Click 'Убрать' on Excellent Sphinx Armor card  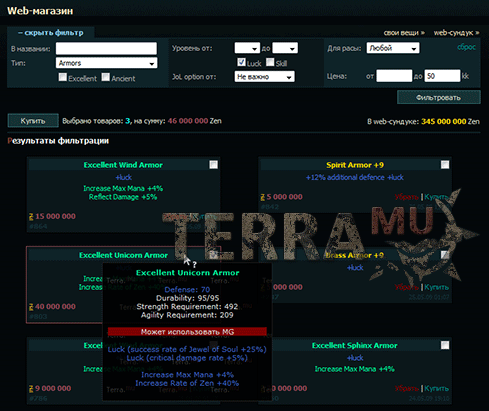pos(407,388)
